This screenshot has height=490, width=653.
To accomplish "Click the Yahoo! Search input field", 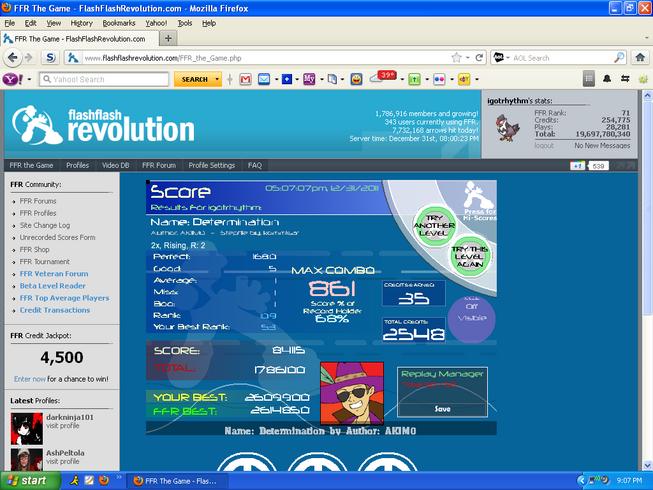I will pyautogui.click(x=104, y=79).
